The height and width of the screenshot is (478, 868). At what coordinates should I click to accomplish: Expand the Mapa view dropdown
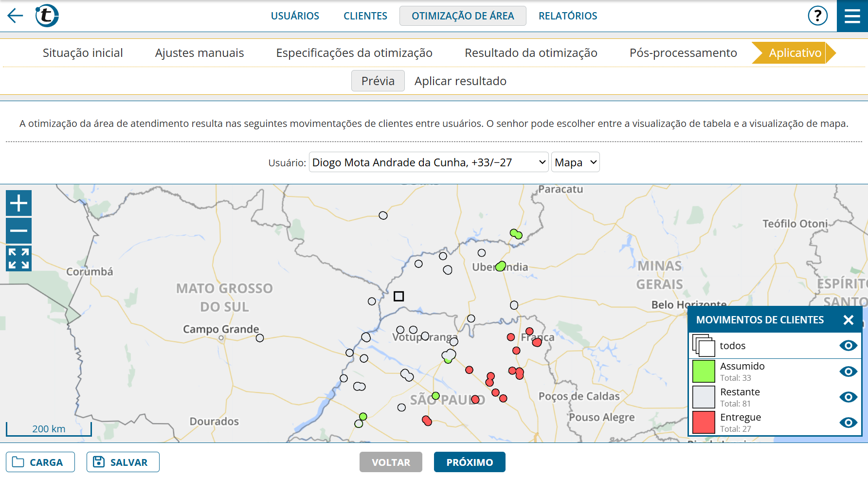[x=575, y=162]
